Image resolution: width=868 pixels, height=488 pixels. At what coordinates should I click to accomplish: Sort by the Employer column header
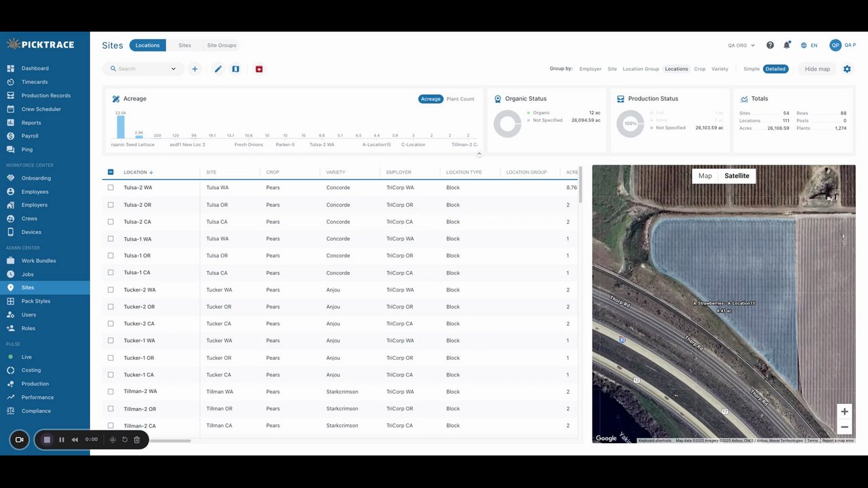[x=399, y=172]
